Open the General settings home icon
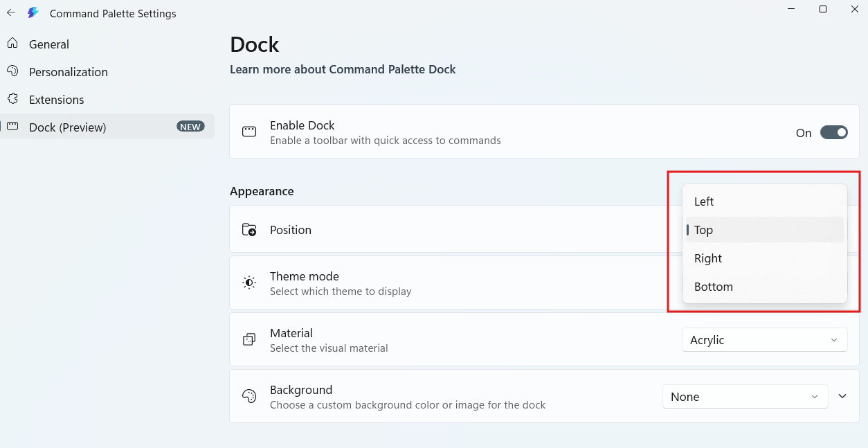The height and width of the screenshot is (448, 868). tap(12, 44)
